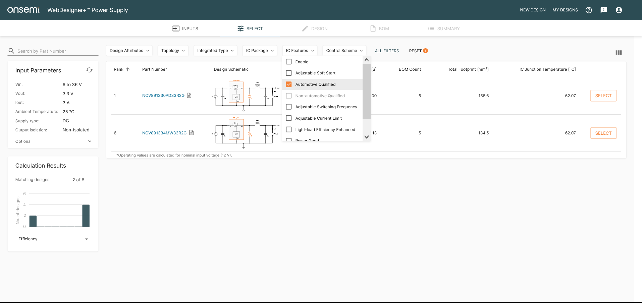Check the Light-load Efficiency Enhanced option

[x=289, y=130]
